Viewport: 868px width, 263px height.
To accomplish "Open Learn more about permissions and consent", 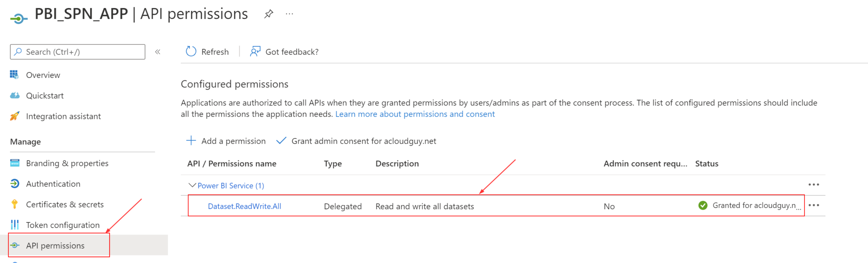I will (x=415, y=114).
